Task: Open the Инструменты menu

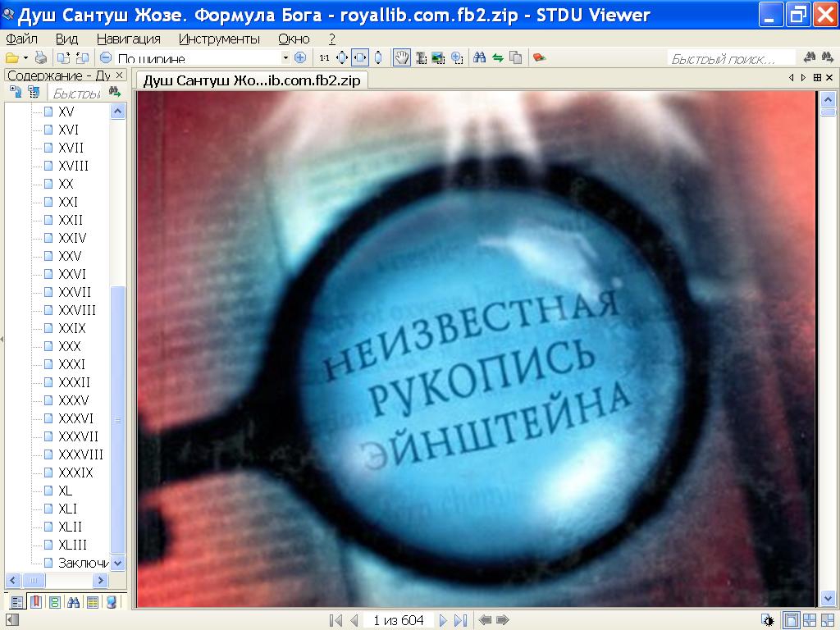Action: pyautogui.click(x=219, y=39)
